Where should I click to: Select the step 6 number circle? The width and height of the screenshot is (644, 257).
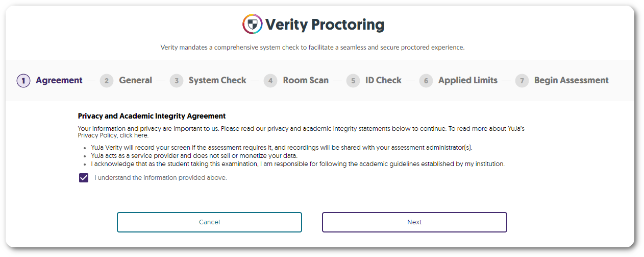tap(426, 81)
